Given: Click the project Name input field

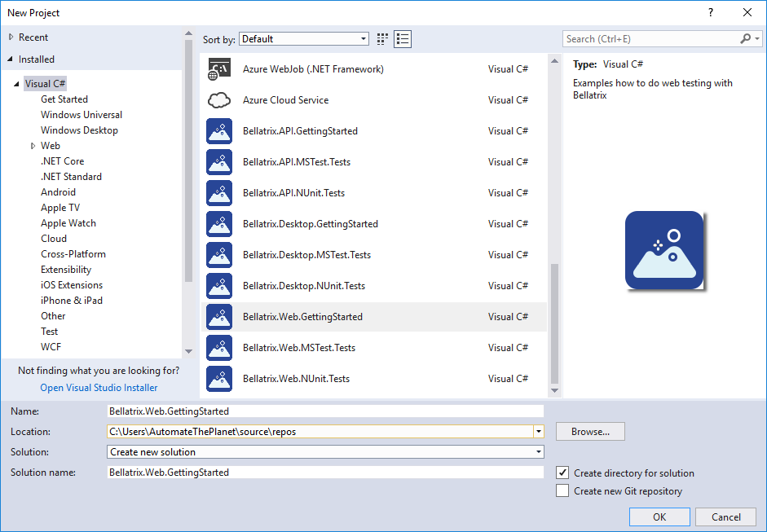Looking at the screenshot, I should point(325,411).
